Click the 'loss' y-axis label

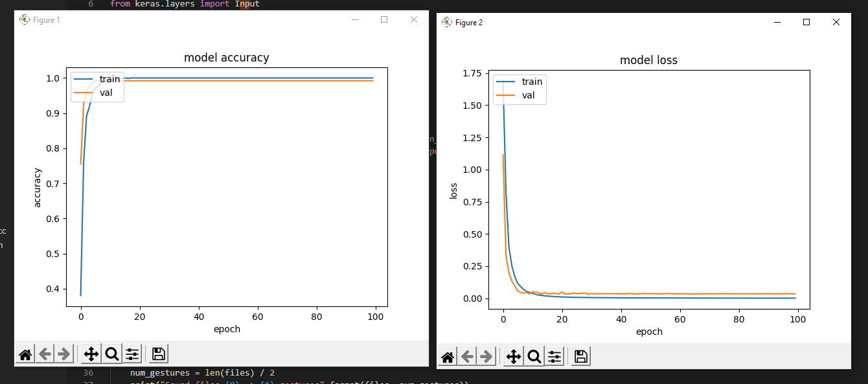453,191
